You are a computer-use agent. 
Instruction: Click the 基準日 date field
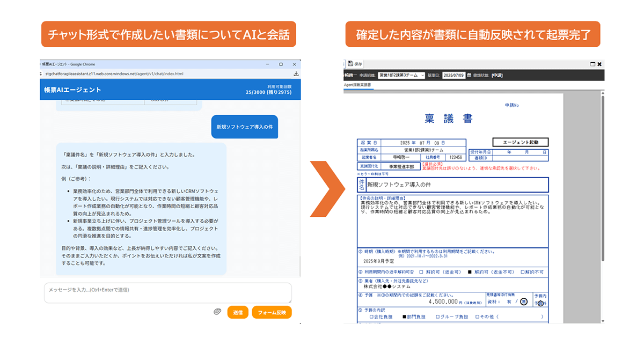click(453, 75)
